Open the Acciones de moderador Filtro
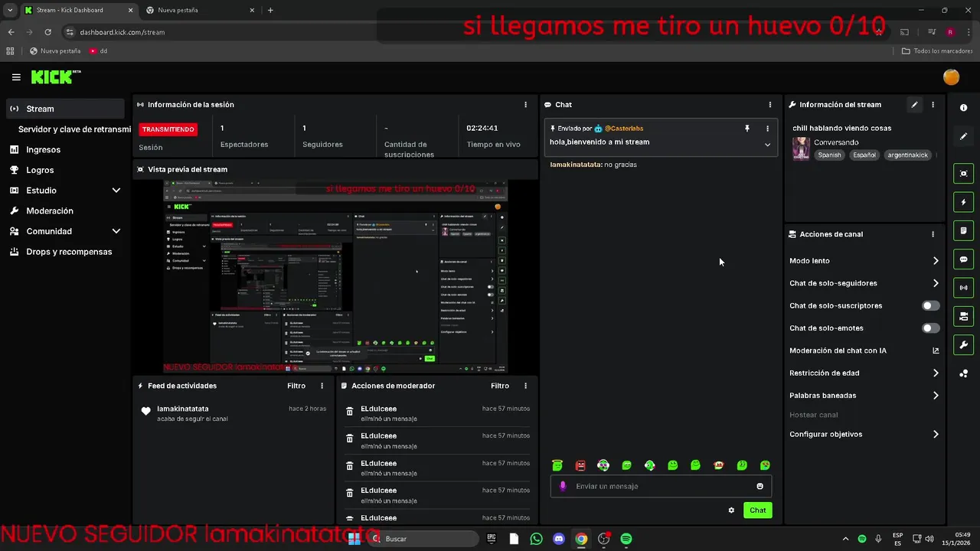 coord(500,386)
